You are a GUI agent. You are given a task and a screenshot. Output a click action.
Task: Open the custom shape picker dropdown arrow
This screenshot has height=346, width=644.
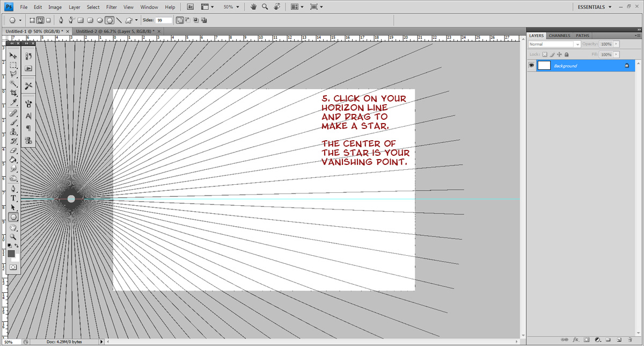click(136, 20)
